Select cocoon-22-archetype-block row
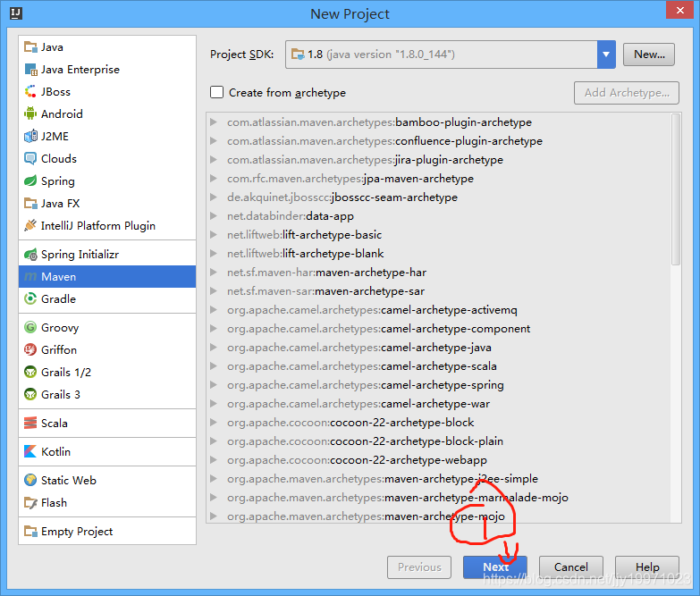Image resolution: width=700 pixels, height=596 pixels. 440,422
